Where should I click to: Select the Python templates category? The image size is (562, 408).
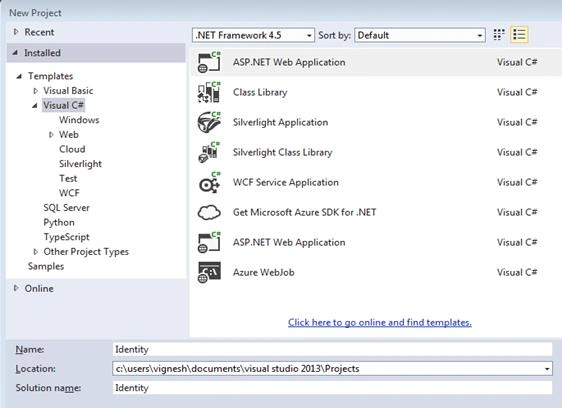[x=59, y=223]
